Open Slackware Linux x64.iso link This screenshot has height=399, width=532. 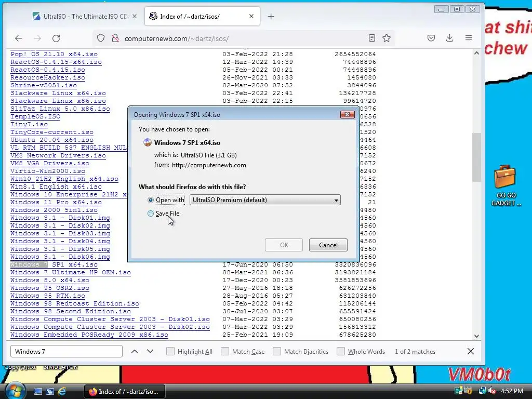pyautogui.click(x=58, y=93)
